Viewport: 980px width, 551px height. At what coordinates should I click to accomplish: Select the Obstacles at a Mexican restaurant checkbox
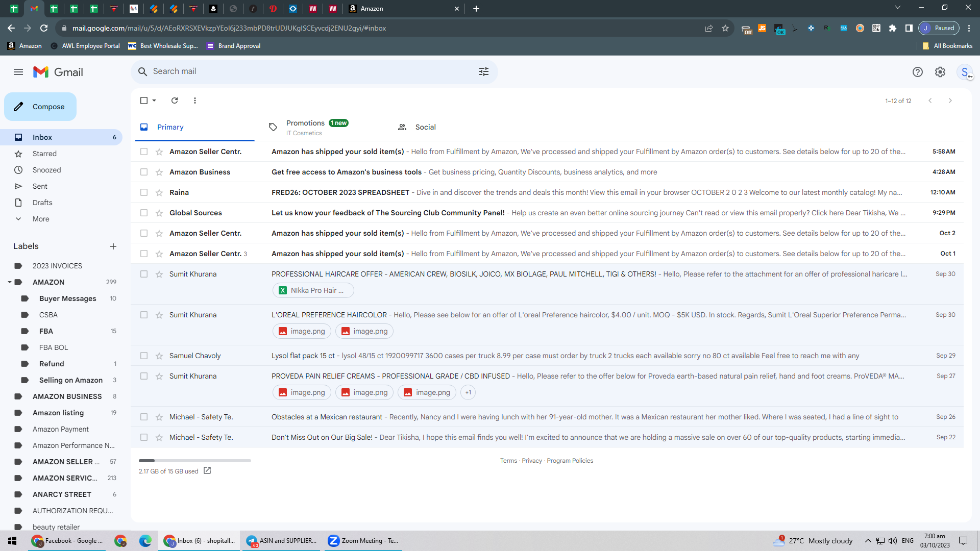144,417
